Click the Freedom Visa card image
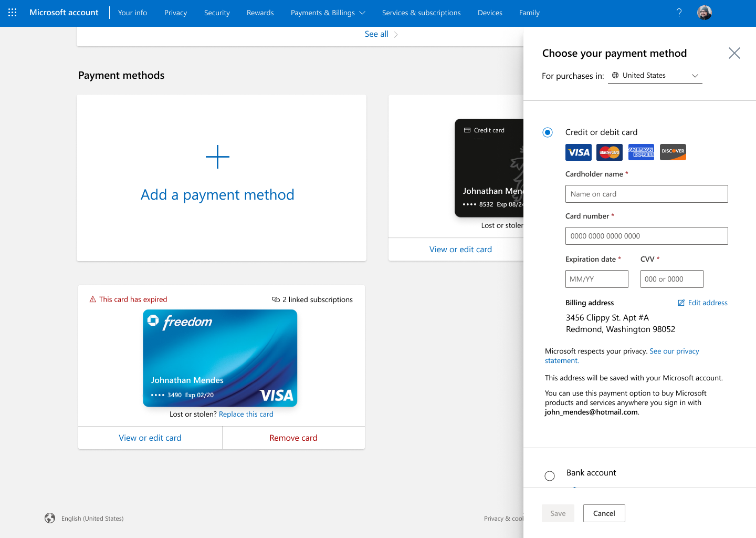The height and width of the screenshot is (538, 756). point(220,358)
